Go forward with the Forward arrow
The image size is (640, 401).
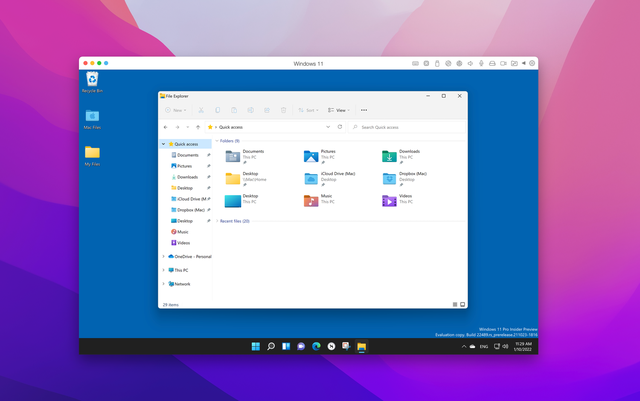tap(177, 127)
